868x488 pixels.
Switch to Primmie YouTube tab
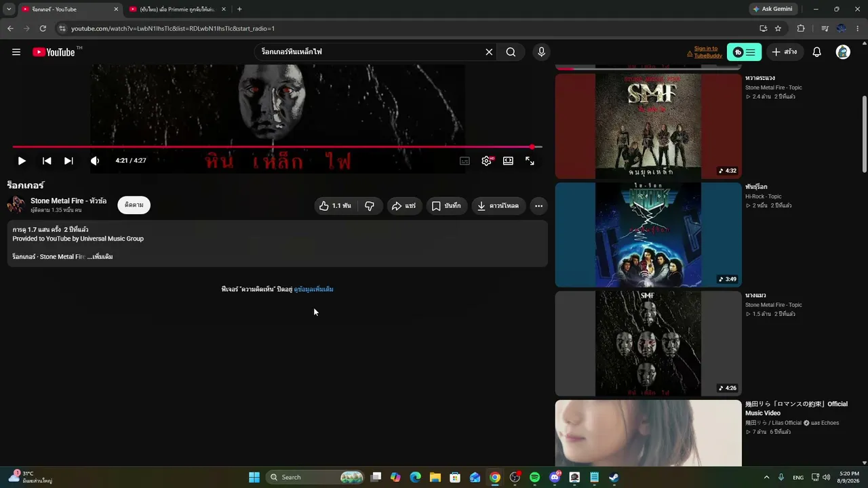click(x=177, y=9)
